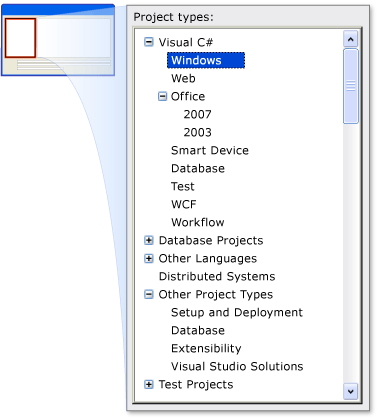Screen dimensions: 379x420
Task: Select Test Projects in the tree
Action: (x=196, y=384)
